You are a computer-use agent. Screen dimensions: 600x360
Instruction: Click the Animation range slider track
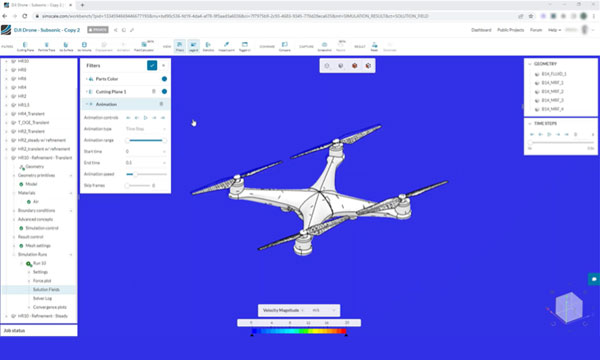(146, 140)
